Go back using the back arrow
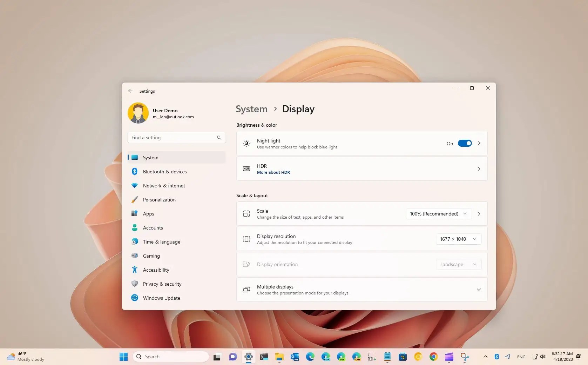 (130, 91)
